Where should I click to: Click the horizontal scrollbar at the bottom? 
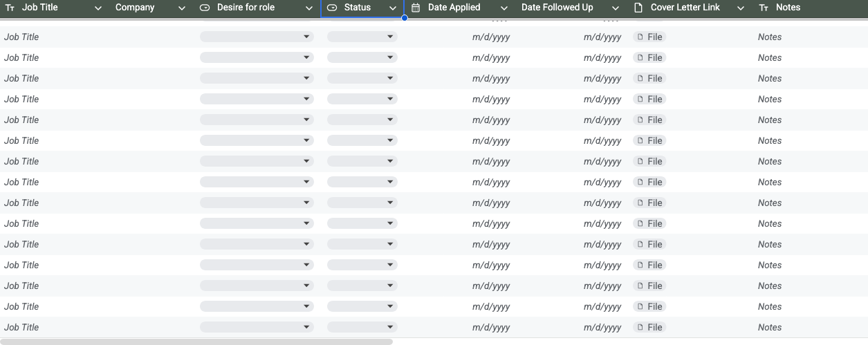[x=196, y=342]
